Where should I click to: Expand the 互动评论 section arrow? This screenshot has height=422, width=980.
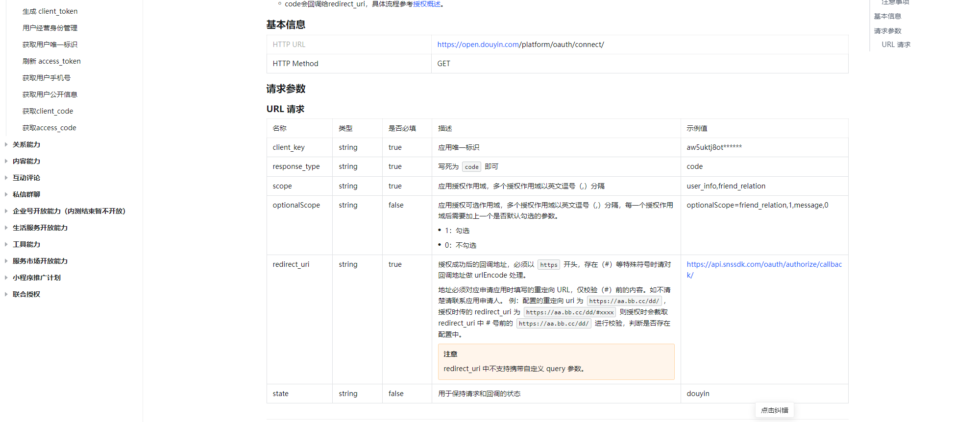[6, 178]
